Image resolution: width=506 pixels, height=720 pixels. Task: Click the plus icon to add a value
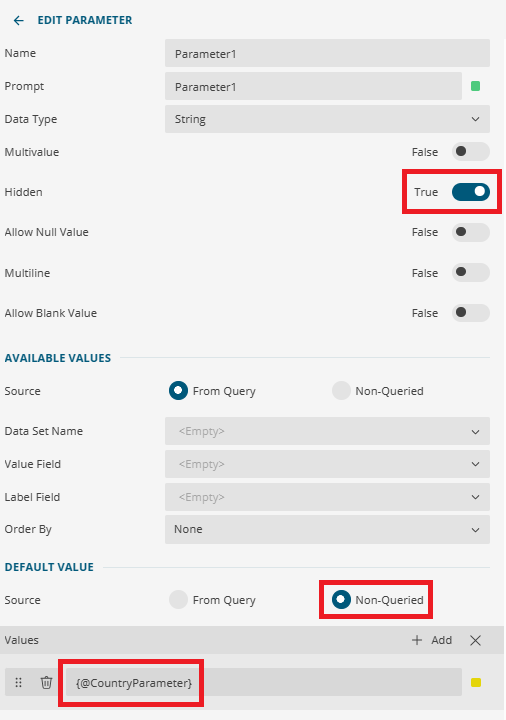(417, 640)
